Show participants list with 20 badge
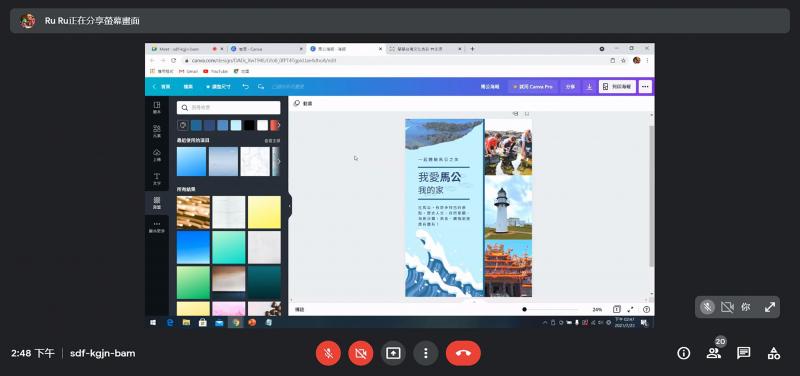800x376 pixels. [x=714, y=353]
